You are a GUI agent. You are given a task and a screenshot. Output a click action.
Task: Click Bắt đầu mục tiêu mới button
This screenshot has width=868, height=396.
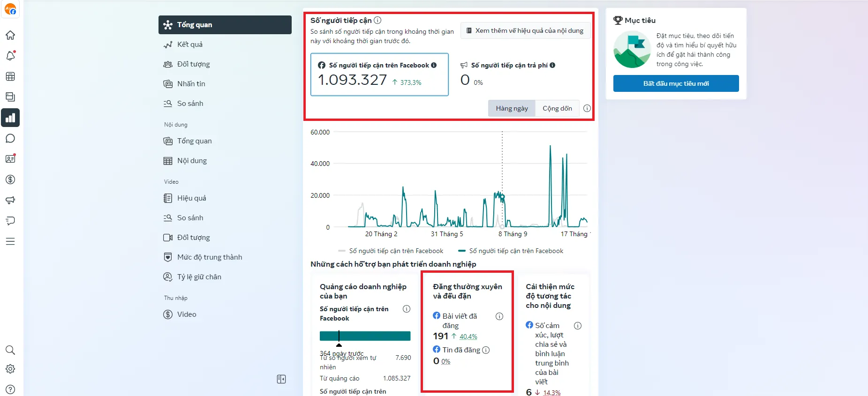tap(676, 83)
